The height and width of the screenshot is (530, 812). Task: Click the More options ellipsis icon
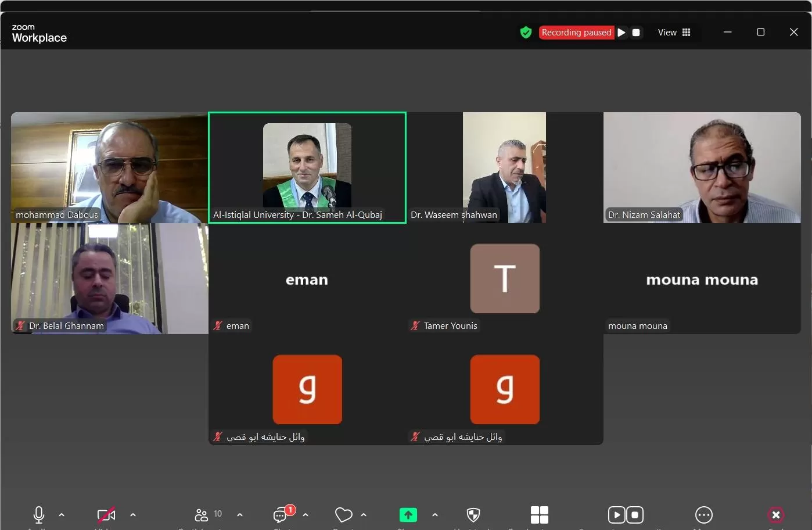coord(703,515)
